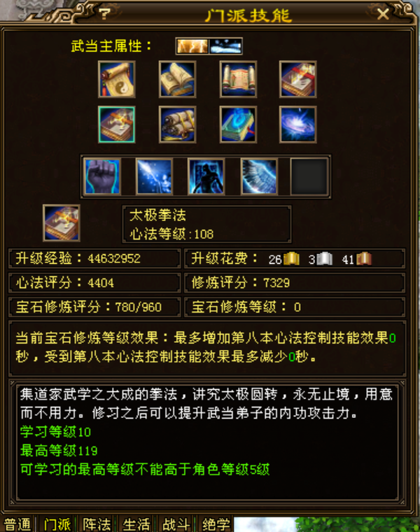Click the empty skill slot
Screen dimensions: 420x532
point(309,176)
